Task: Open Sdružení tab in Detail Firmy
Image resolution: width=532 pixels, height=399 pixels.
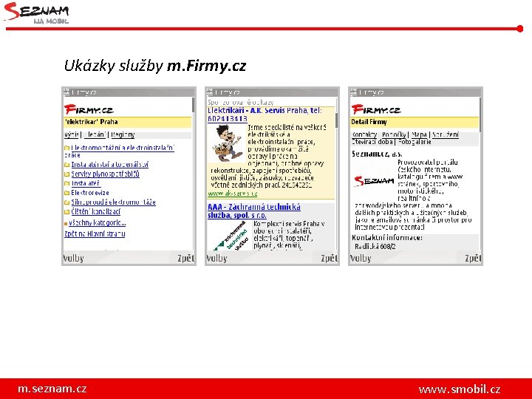Action: [x=445, y=134]
